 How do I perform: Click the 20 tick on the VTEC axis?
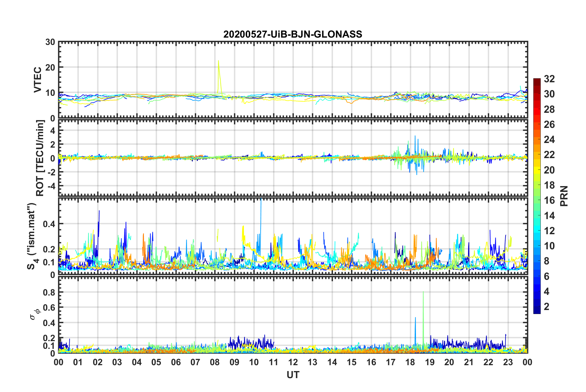coord(50,67)
